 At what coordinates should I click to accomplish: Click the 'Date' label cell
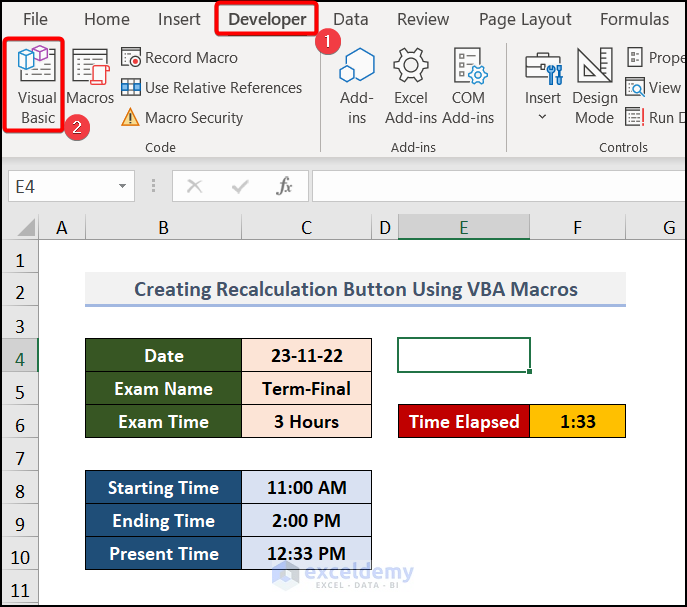pyautogui.click(x=163, y=355)
